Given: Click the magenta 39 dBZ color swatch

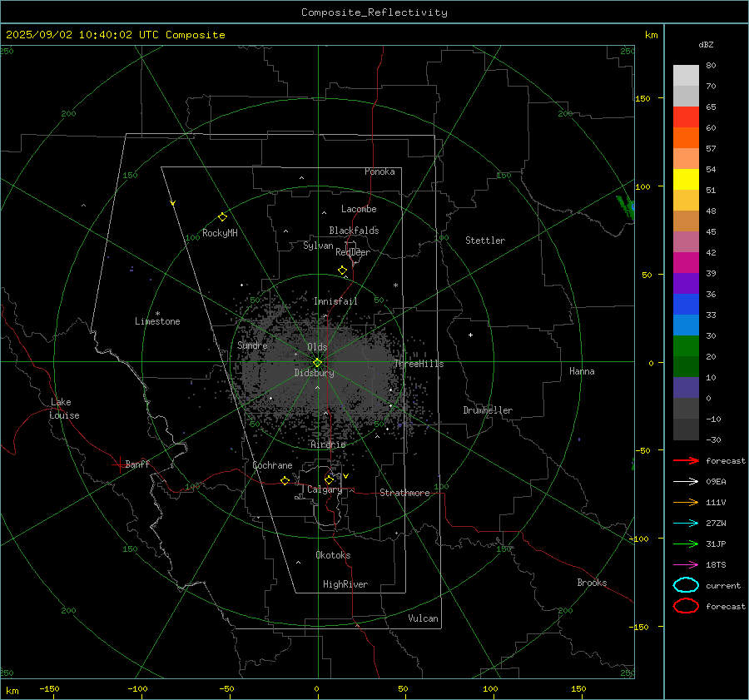Looking at the screenshot, I should click(x=686, y=263).
